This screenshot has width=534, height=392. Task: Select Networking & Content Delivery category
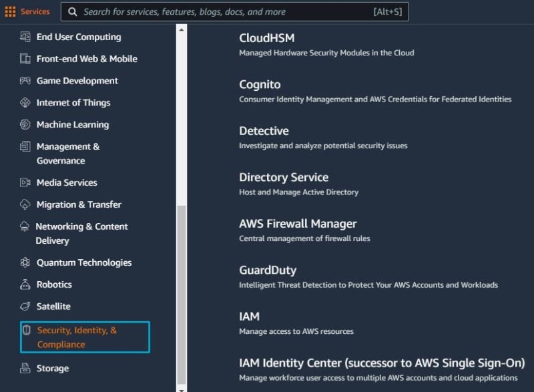click(x=81, y=233)
